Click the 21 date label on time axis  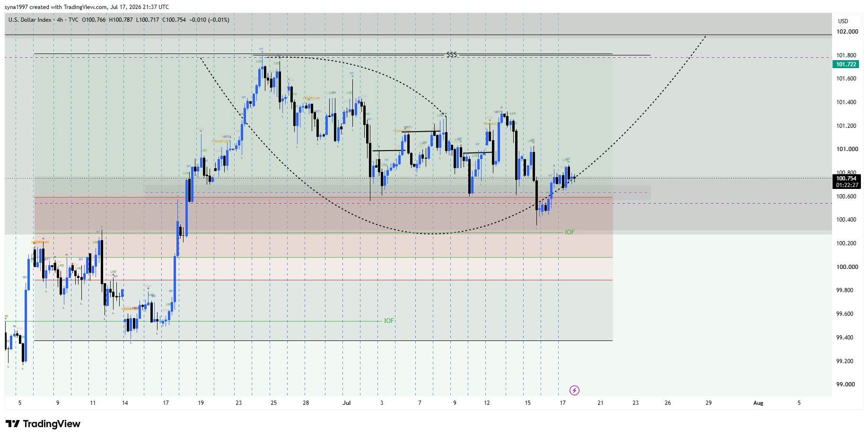tap(601, 403)
